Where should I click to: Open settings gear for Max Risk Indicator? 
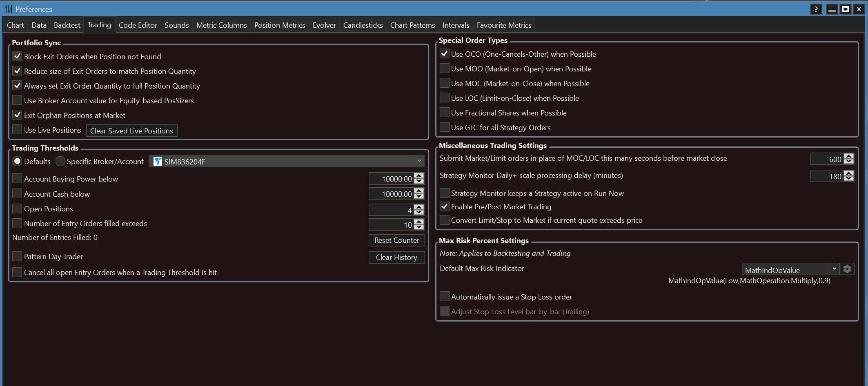(847, 269)
